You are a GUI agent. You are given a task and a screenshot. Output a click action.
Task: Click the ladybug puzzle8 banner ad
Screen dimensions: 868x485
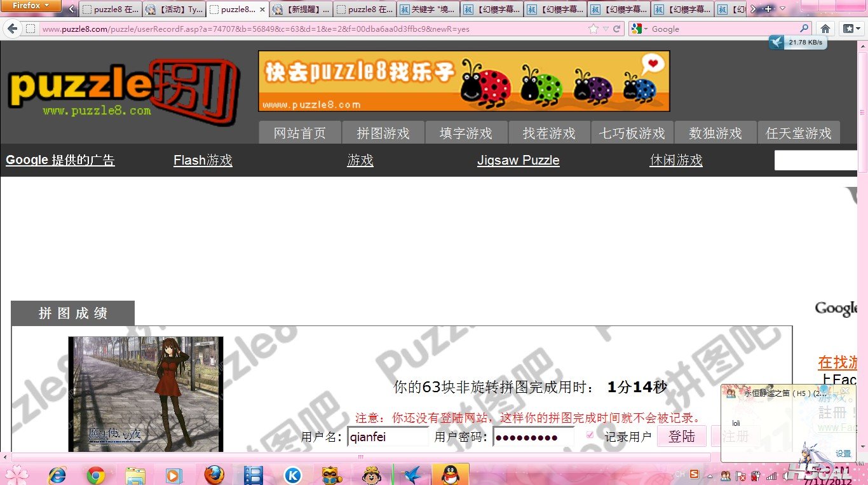[x=464, y=81]
